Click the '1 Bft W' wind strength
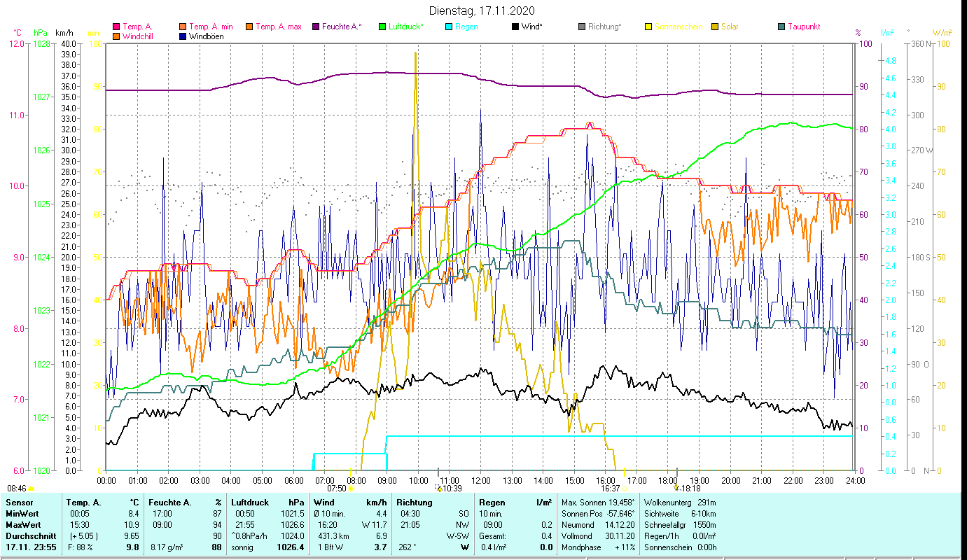The height and width of the screenshot is (560, 967). [x=332, y=547]
